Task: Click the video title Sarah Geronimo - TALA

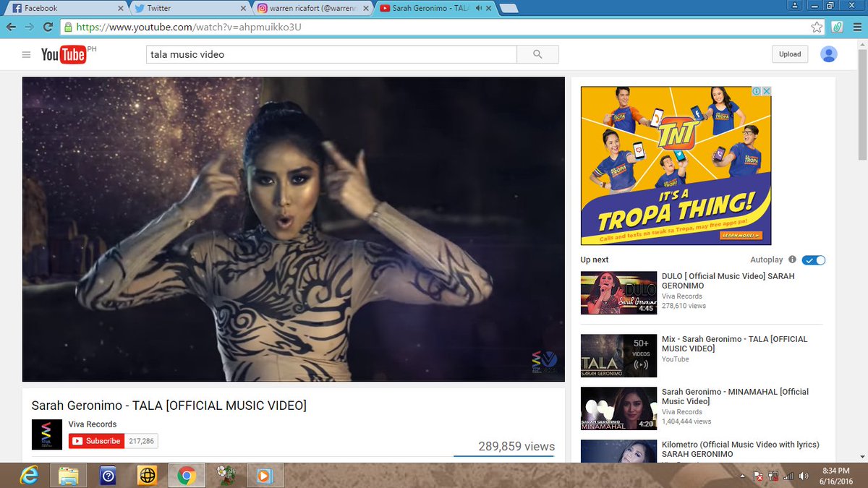Action: 169,406
